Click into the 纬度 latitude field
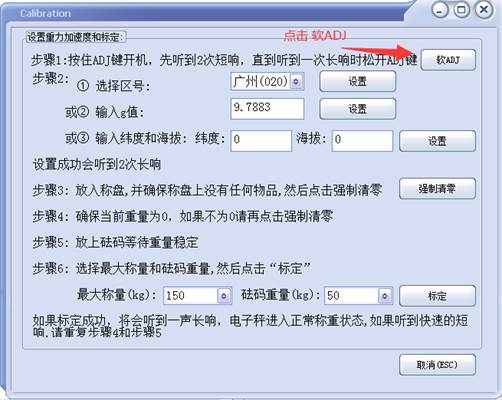The width and height of the screenshot is (502, 400). [x=261, y=140]
